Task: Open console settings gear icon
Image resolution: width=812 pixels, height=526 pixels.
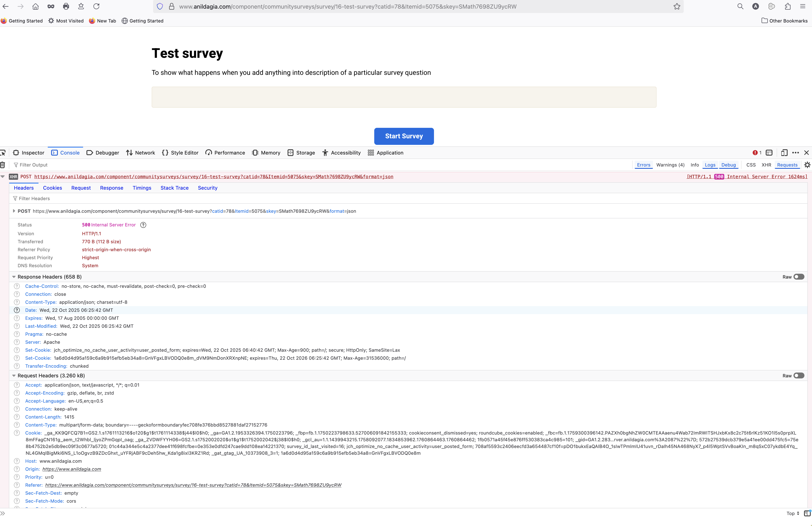Action: pyautogui.click(x=807, y=165)
